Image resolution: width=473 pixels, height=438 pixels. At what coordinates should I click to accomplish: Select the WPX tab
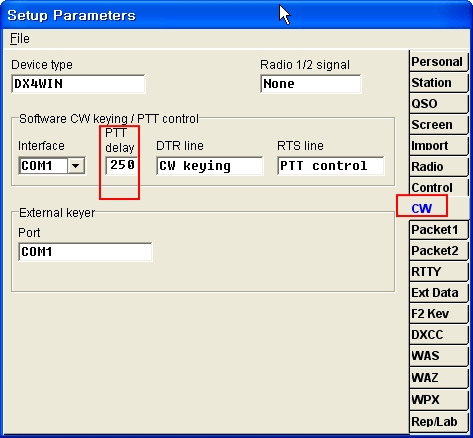tap(438, 399)
